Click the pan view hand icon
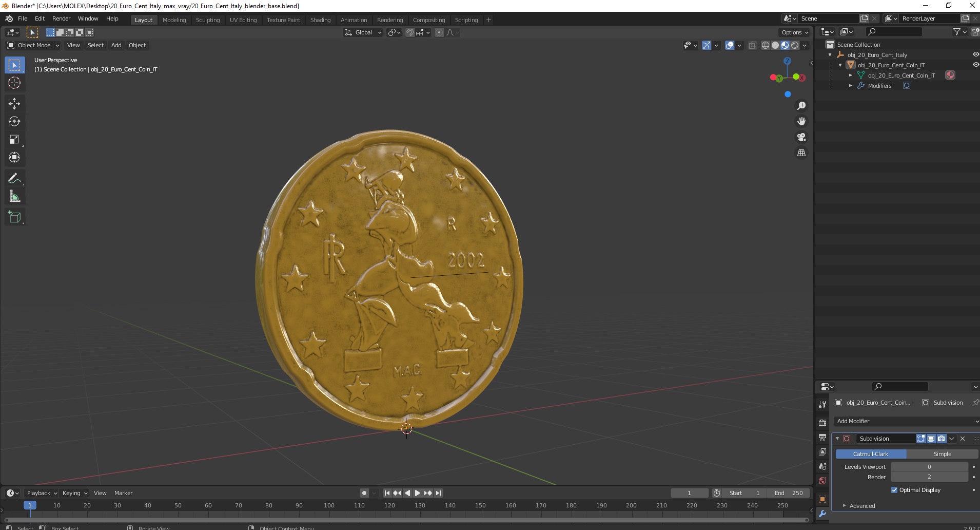Viewport: 980px width, 530px height. (x=801, y=121)
